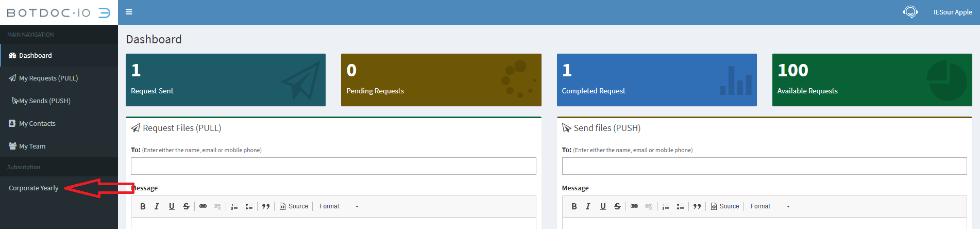This screenshot has width=980, height=229.
Task: Open the Format dropdown in Send files editor
Action: click(770, 206)
